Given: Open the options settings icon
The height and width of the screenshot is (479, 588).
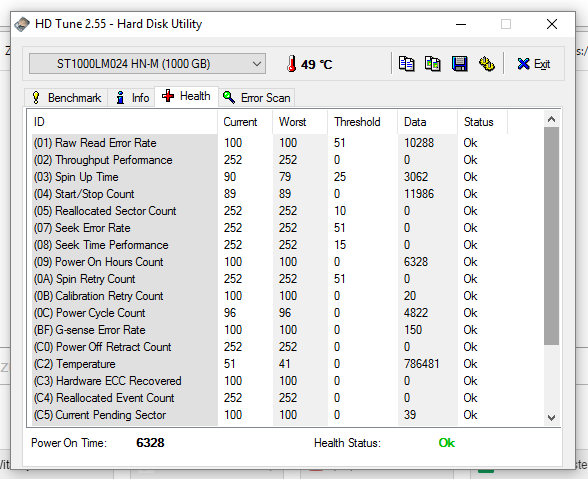Looking at the screenshot, I should 487,64.
